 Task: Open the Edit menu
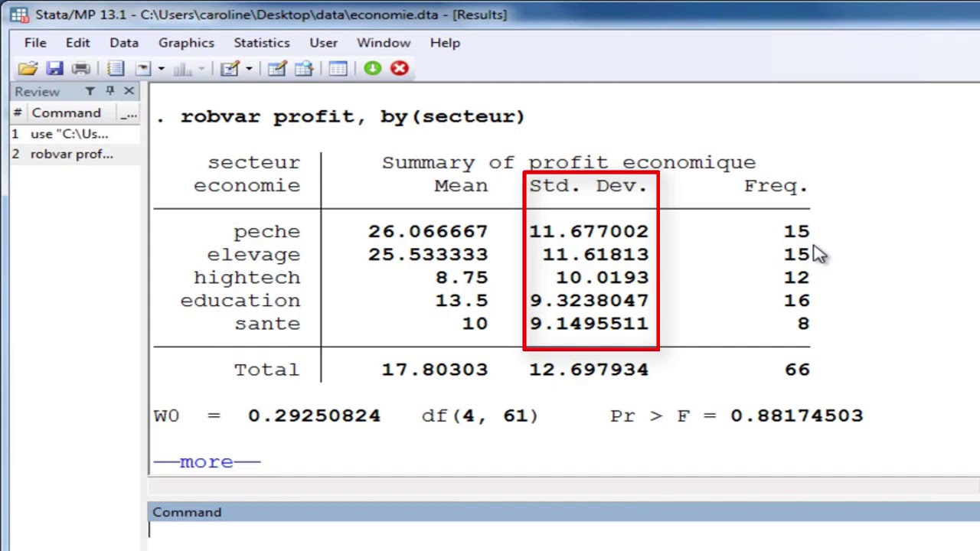pos(77,43)
